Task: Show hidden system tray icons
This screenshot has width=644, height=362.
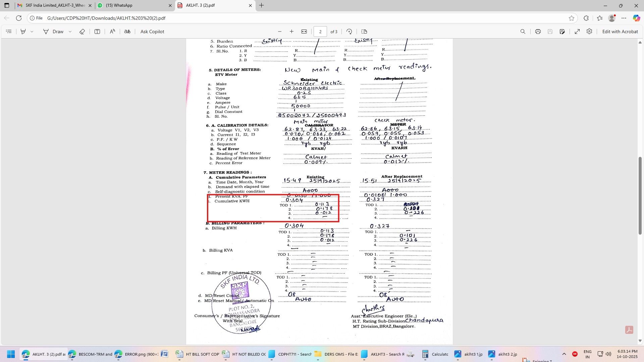Action: (564, 354)
